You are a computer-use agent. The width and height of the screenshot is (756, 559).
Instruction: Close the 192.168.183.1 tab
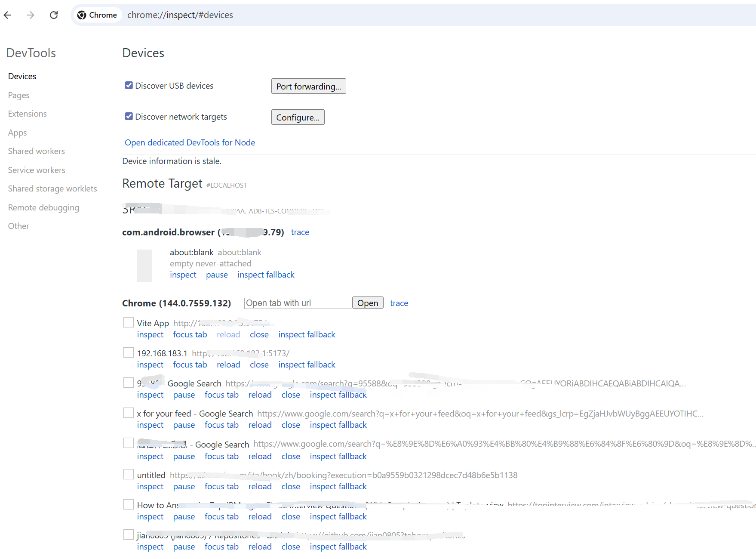click(259, 364)
